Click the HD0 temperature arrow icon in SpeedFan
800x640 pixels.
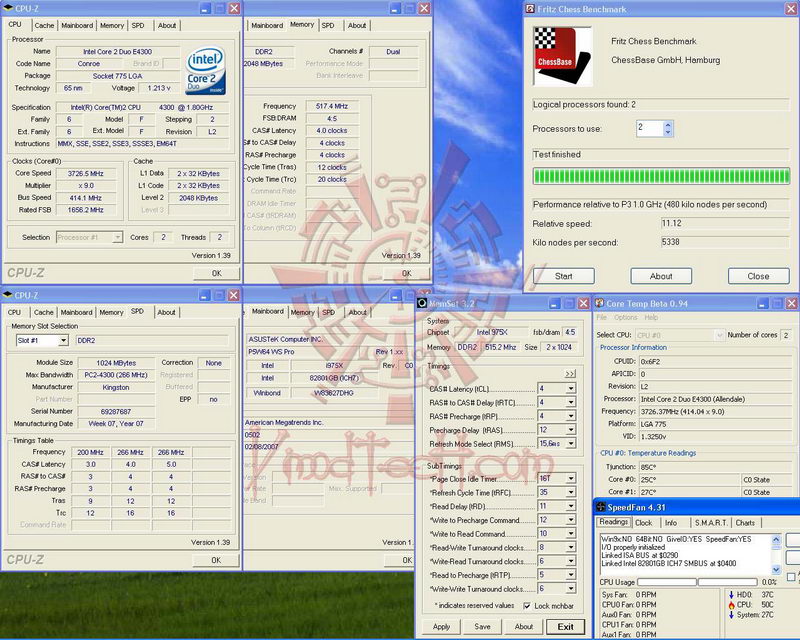731,595
